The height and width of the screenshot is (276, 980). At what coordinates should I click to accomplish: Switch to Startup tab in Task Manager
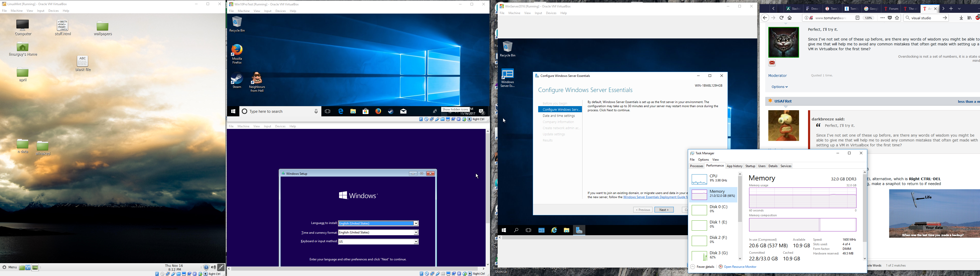point(750,166)
